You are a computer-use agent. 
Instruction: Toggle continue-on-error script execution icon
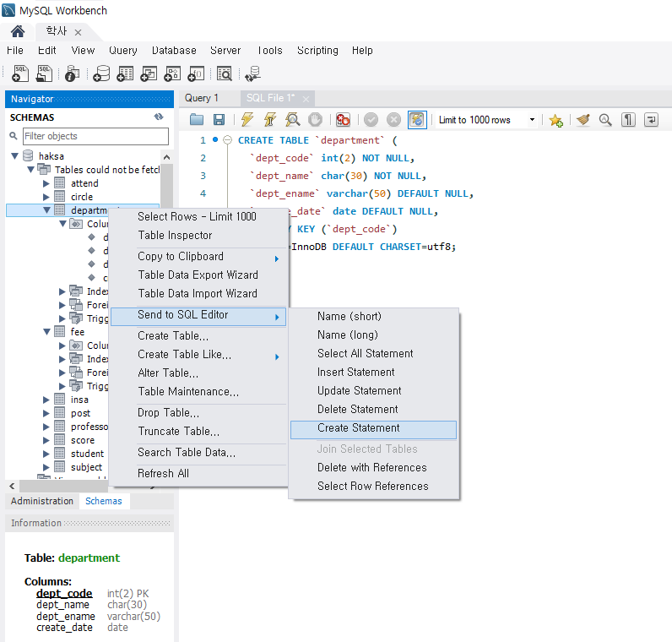(343, 119)
